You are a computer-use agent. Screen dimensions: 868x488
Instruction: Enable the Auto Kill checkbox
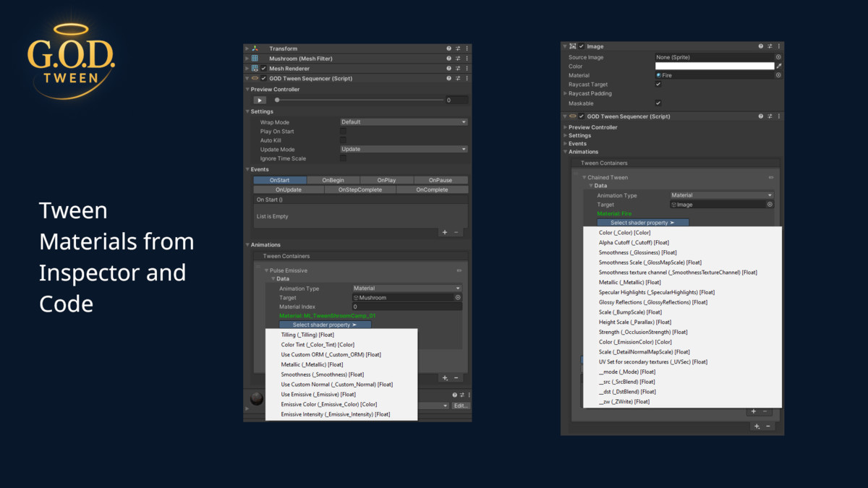tap(343, 140)
